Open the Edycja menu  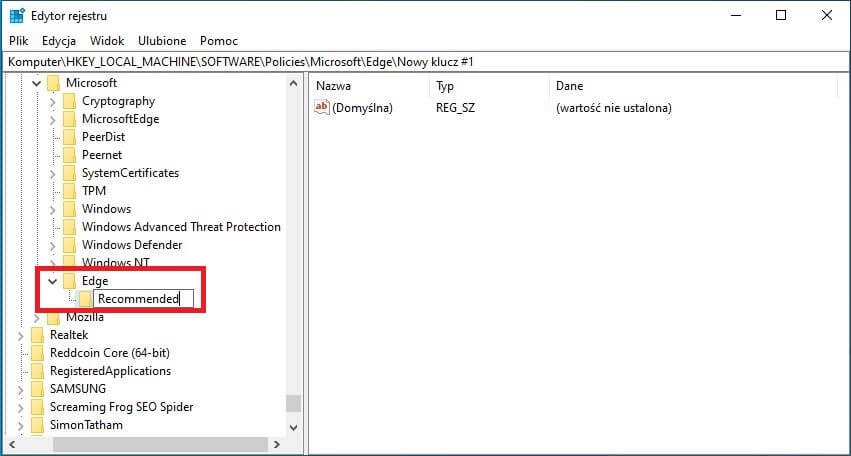click(59, 41)
